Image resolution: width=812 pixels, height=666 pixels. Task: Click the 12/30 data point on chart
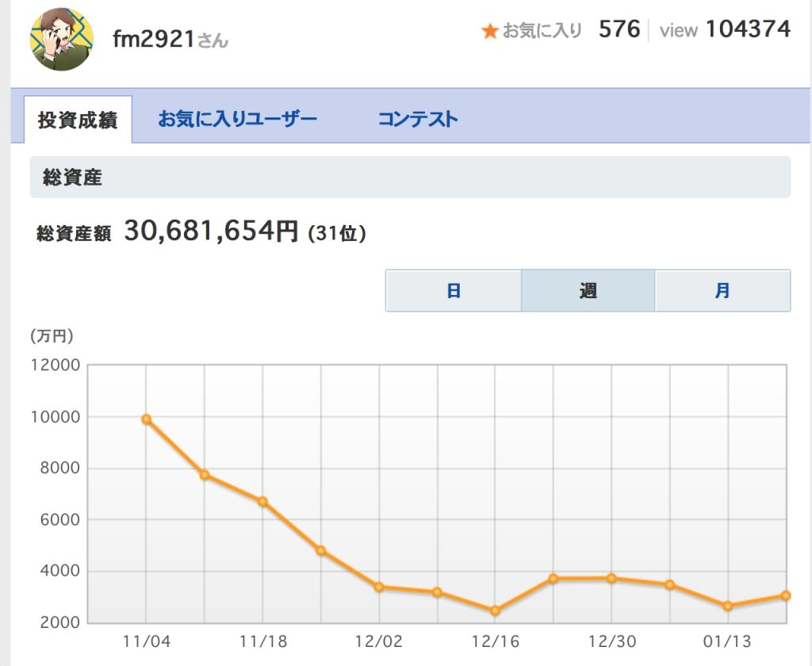tap(611, 578)
